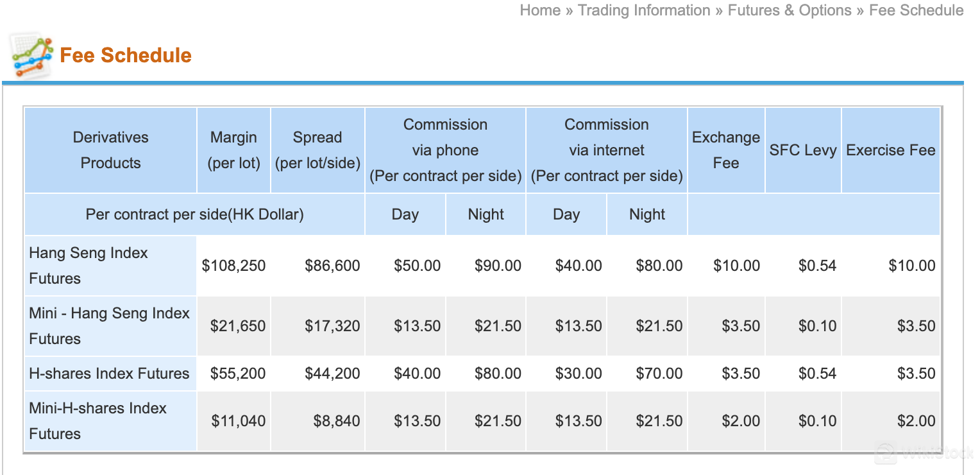Click Per contract per side(HK Dollar) cell
The width and height of the screenshot is (980, 475).
[x=194, y=214]
